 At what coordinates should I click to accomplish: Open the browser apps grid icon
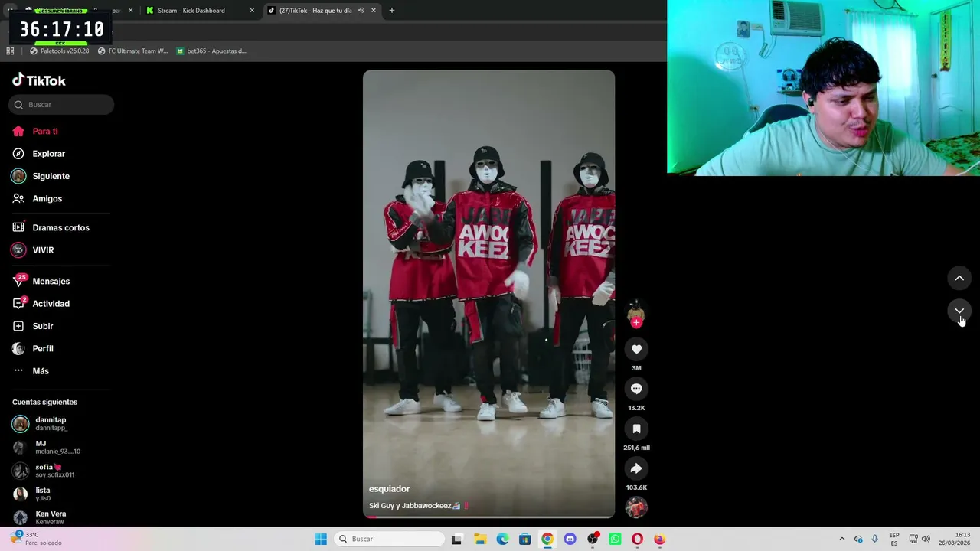(x=11, y=51)
